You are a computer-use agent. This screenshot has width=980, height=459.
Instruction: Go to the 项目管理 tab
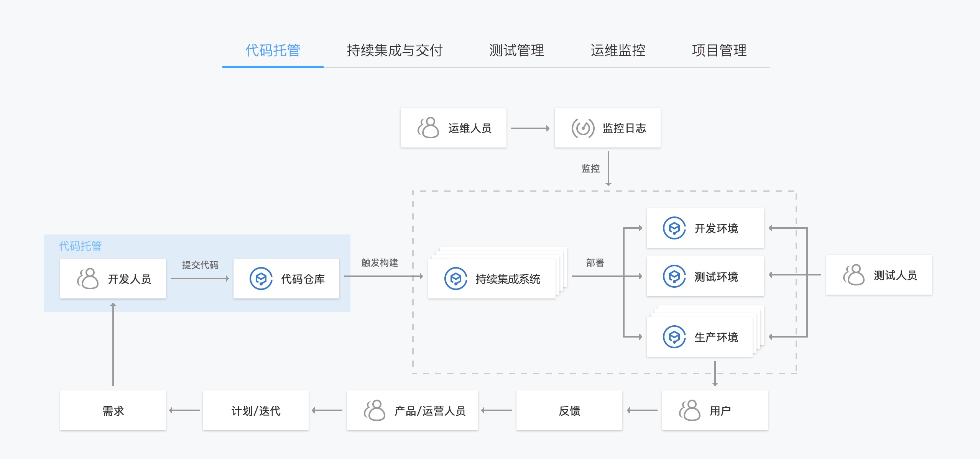(x=719, y=50)
